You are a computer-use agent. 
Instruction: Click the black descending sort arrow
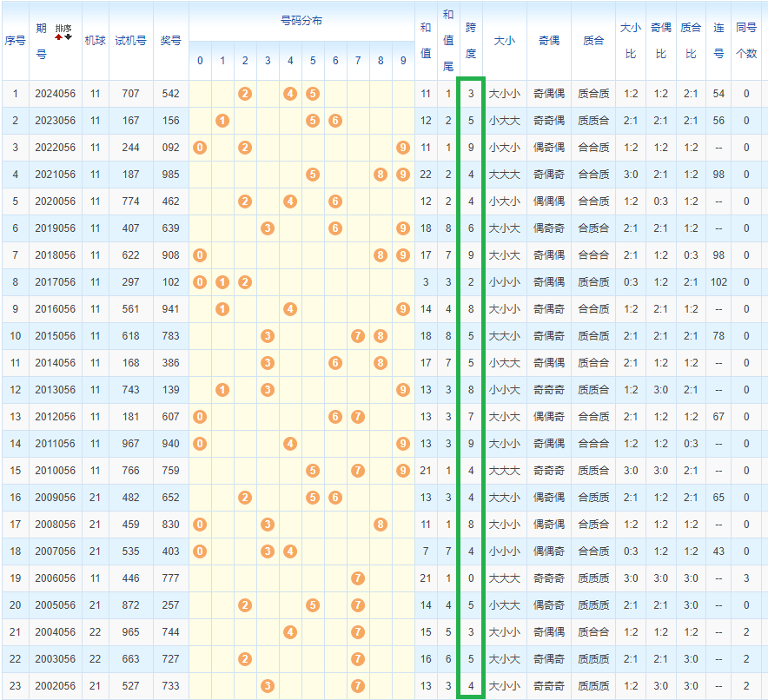coord(68,37)
